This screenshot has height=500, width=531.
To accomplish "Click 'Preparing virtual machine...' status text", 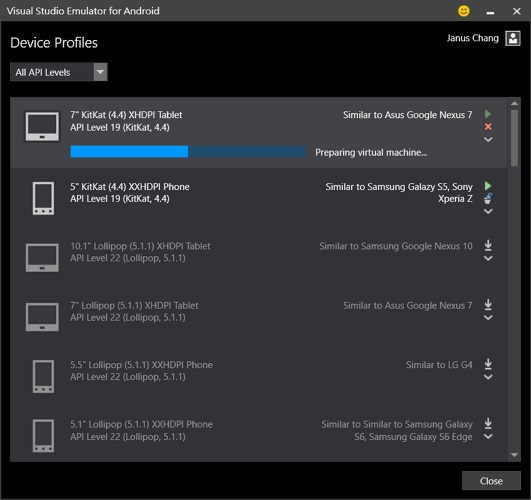I will click(x=371, y=152).
